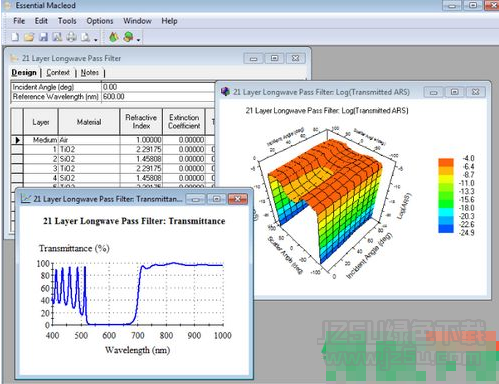The width and height of the screenshot is (499, 384).
Task: Click the layer 3 TiO2 material cell
Action: pyautogui.click(x=89, y=169)
